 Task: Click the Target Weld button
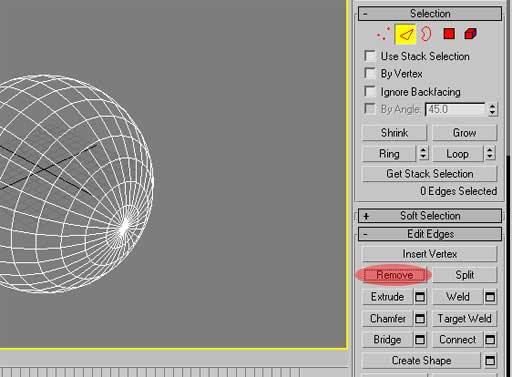[x=464, y=319]
